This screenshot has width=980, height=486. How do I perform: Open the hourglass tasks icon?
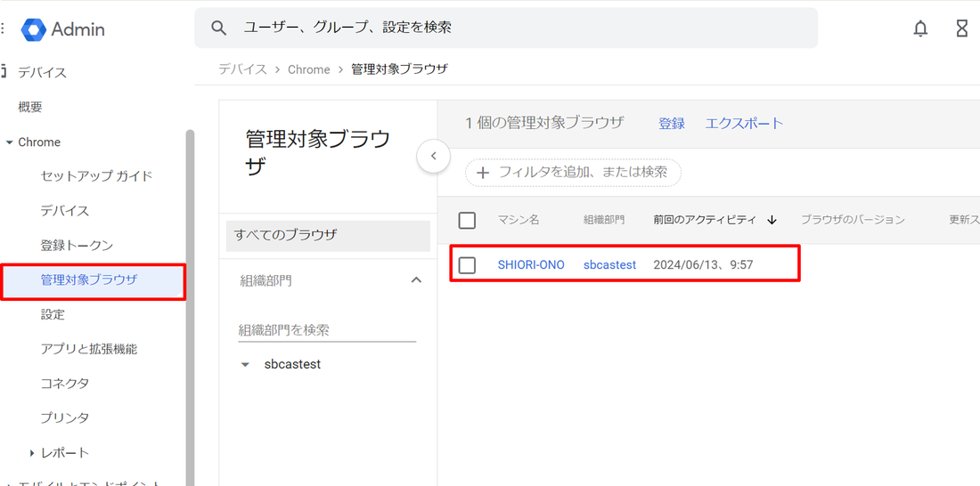point(962,28)
